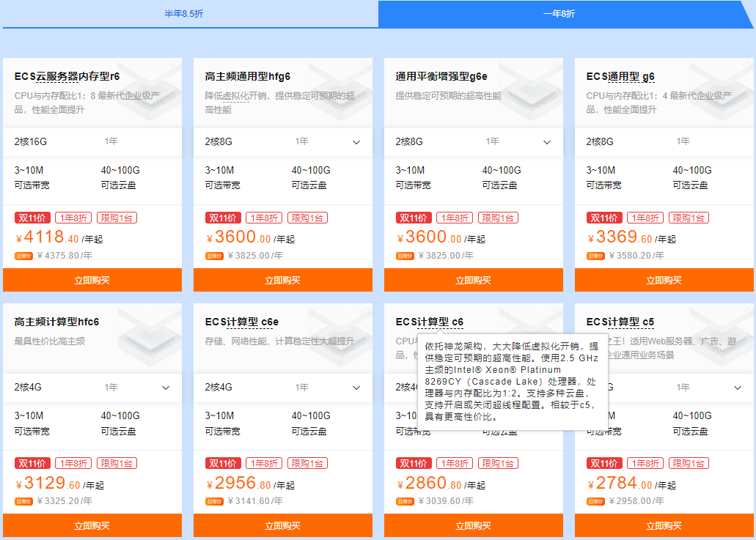Click the 1年8折 tag on the hfc6 card
Image resolution: width=756 pixels, height=540 pixels.
click(x=73, y=463)
